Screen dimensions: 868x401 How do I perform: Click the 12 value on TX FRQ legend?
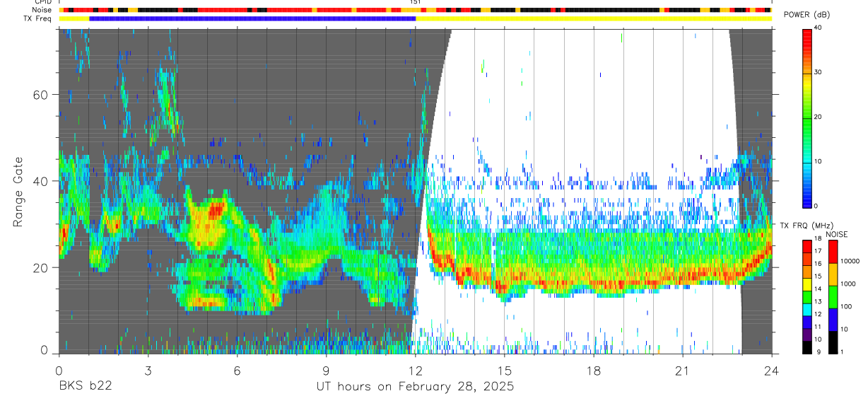818,314
